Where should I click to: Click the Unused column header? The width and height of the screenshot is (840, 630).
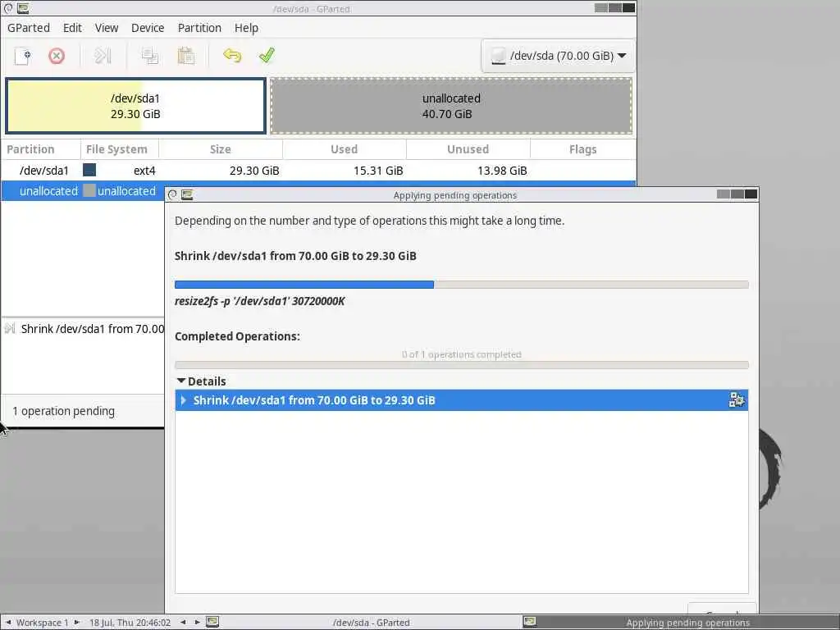468,149
